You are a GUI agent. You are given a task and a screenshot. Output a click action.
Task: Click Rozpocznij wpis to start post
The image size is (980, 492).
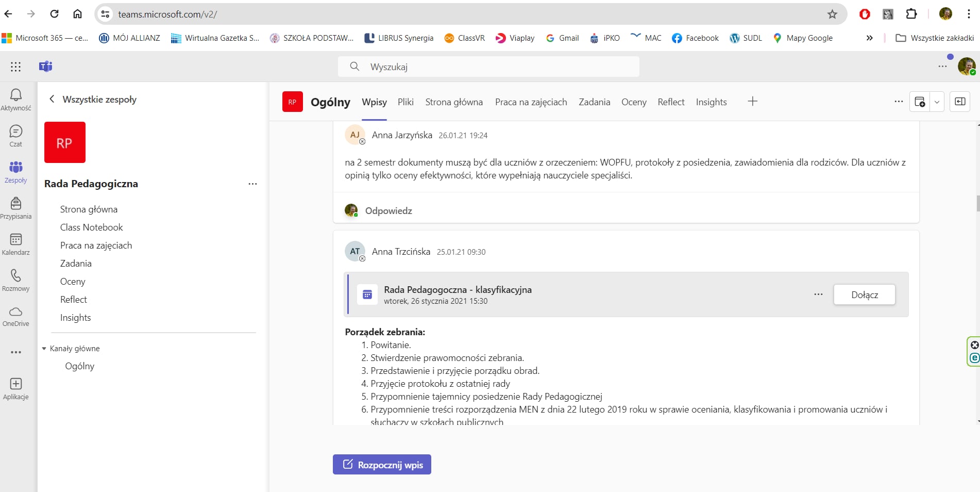click(x=382, y=465)
